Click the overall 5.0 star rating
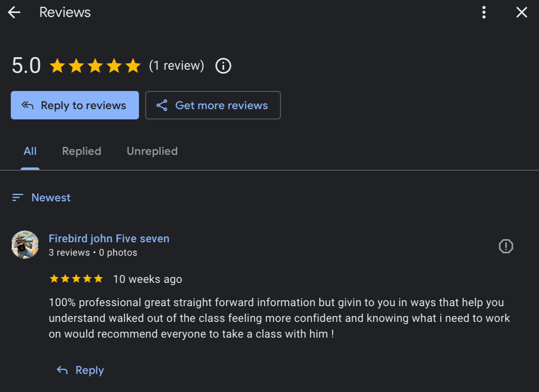Image resolution: width=539 pixels, height=392 pixels. pyautogui.click(x=95, y=66)
